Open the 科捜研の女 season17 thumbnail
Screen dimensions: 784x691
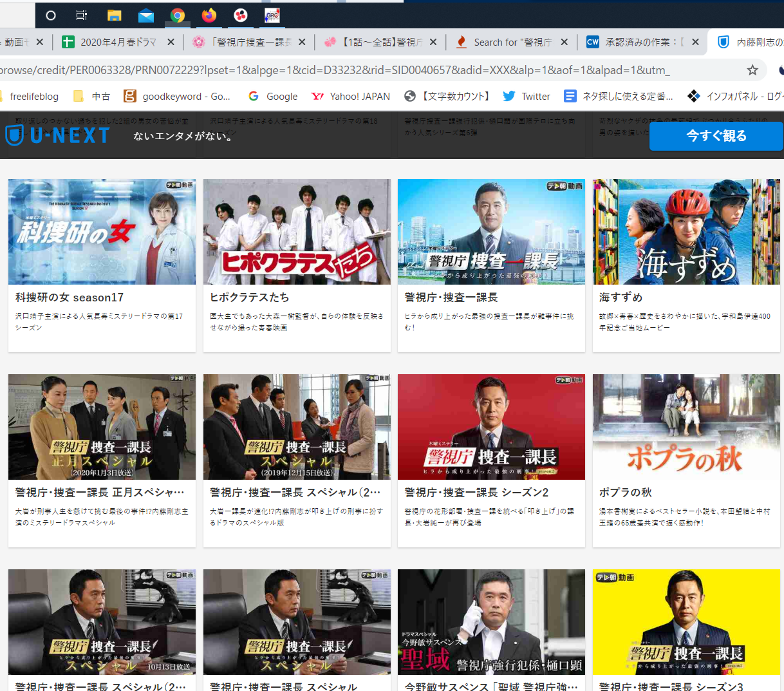[x=102, y=232]
